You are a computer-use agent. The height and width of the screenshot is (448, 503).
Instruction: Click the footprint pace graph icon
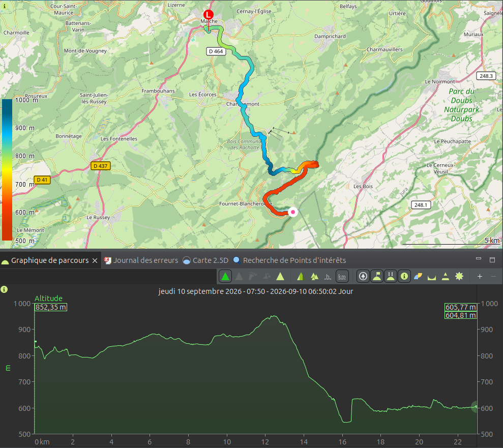click(x=253, y=277)
